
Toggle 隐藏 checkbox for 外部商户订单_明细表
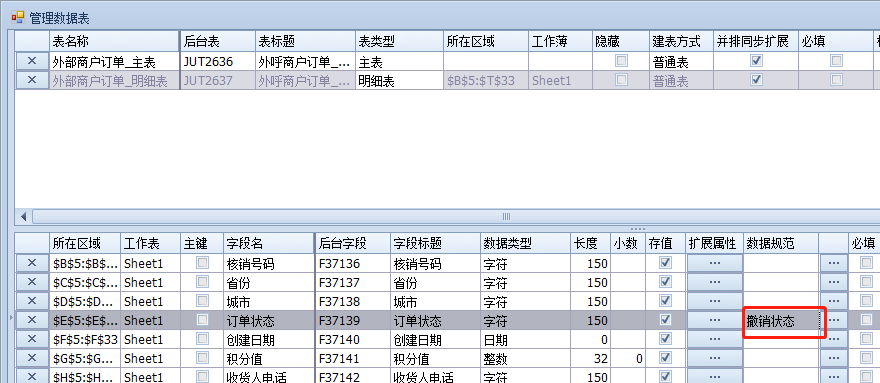point(621,80)
